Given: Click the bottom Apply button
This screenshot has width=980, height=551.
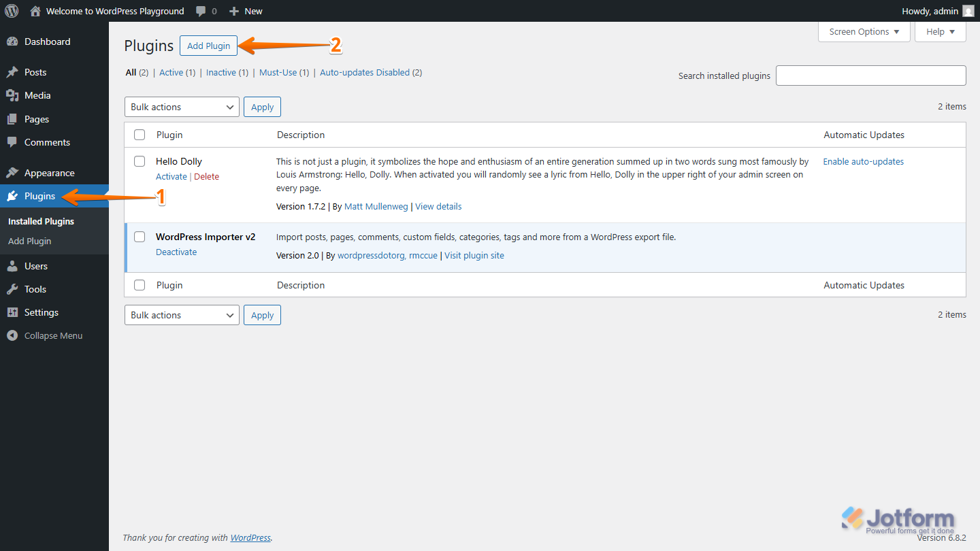Looking at the screenshot, I should pyautogui.click(x=262, y=315).
